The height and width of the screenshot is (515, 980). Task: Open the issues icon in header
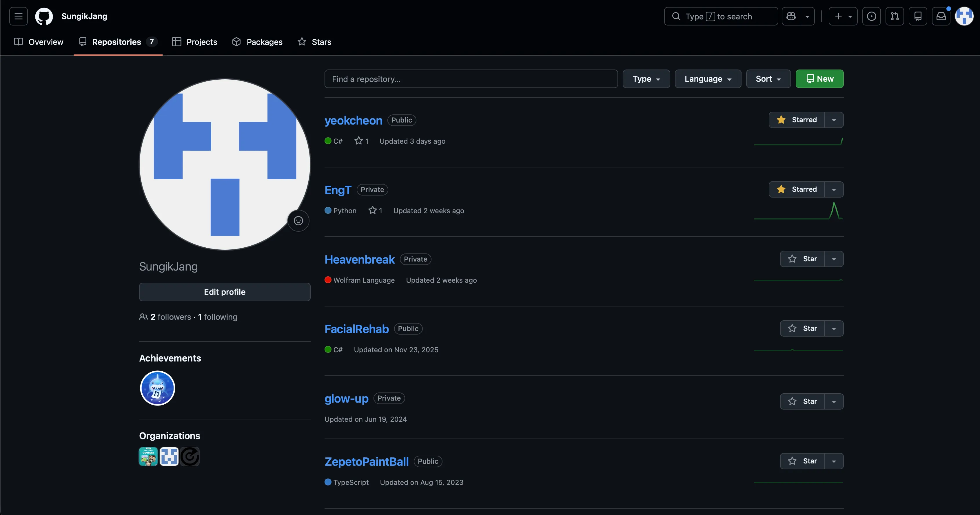[871, 16]
